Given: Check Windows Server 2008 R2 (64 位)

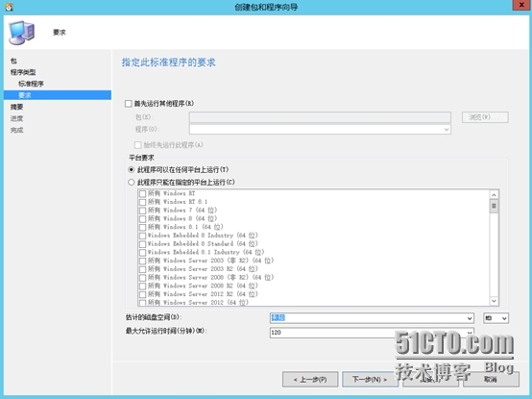Looking at the screenshot, I should 143,287.
